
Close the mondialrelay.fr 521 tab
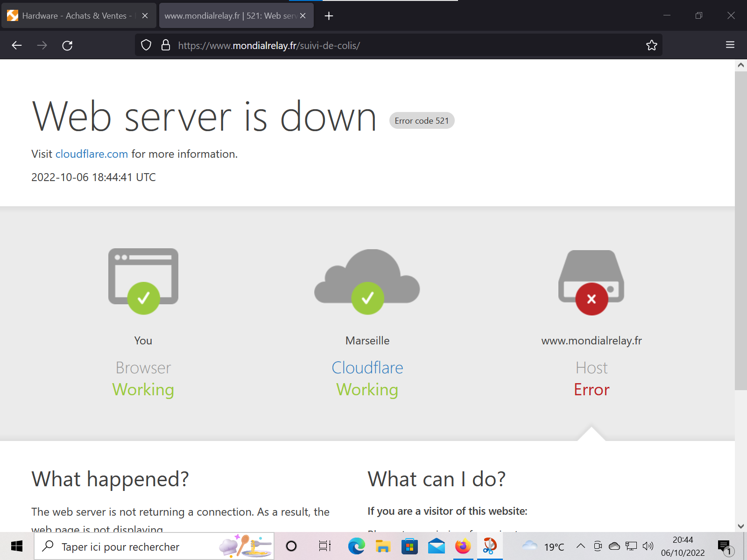[x=303, y=16]
